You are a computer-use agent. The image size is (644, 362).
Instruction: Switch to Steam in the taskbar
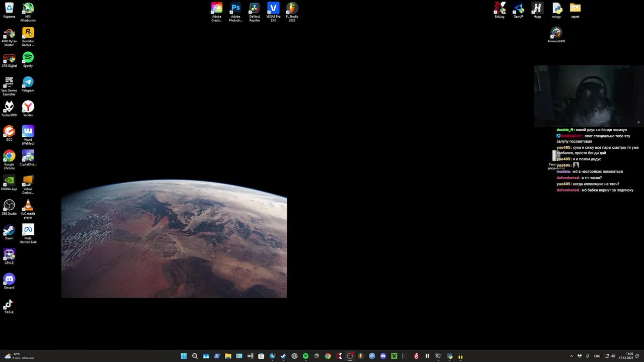[x=283, y=356]
